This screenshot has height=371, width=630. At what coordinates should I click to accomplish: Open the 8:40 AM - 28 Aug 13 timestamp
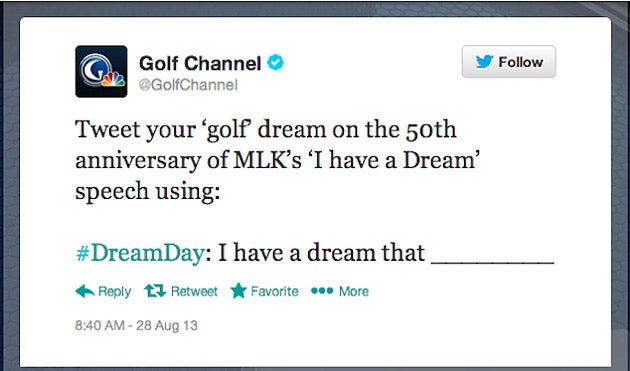pyautogui.click(x=136, y=325)
